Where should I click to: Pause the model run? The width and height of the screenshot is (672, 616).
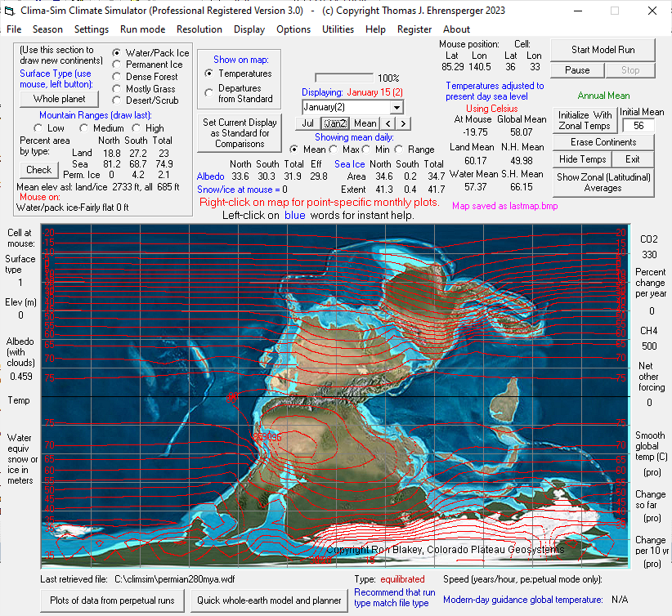[577, 70]
